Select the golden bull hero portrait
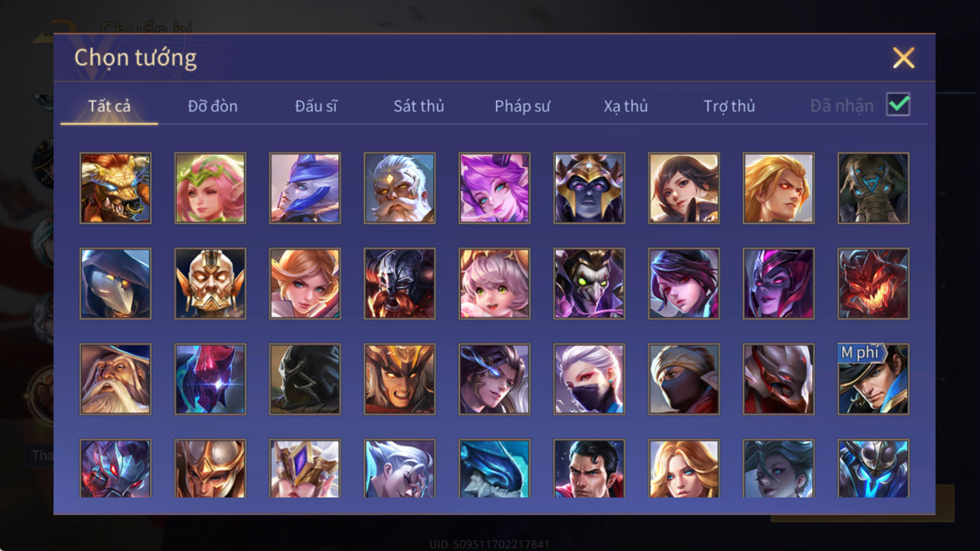Screen dimensions: 980x551 click(x=116, y=188)
